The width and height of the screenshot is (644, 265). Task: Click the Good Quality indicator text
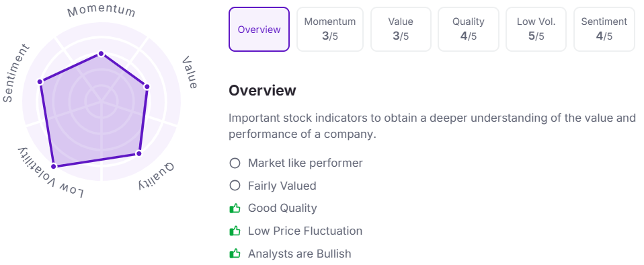(282, 209)
